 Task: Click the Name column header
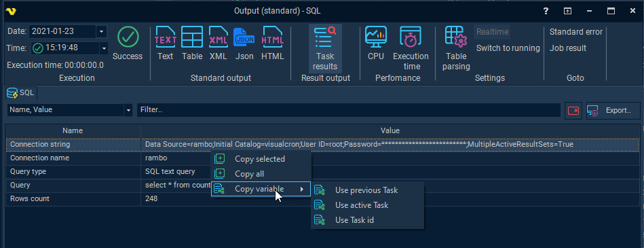pos(73,130)
